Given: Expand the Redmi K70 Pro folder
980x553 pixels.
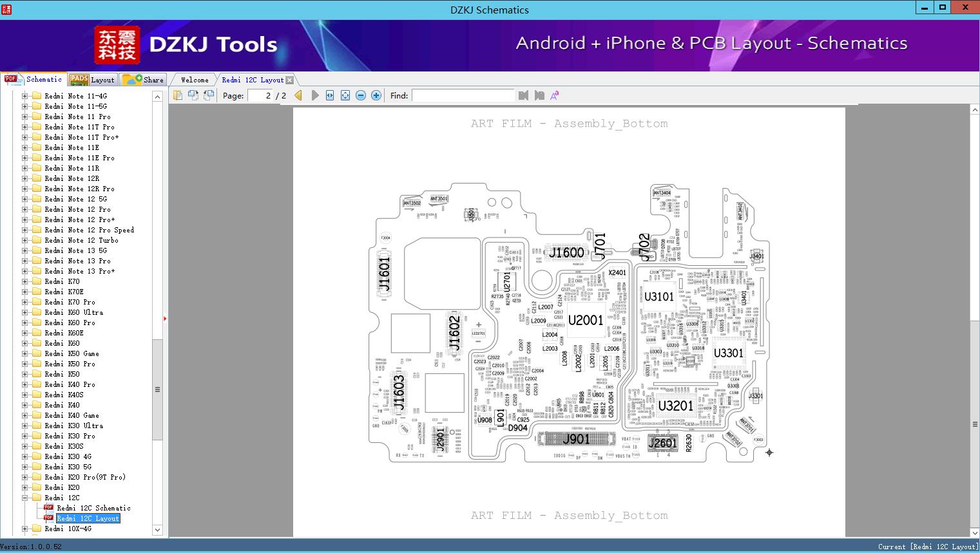Looking at the screenshot, I should tap(25, 302).
